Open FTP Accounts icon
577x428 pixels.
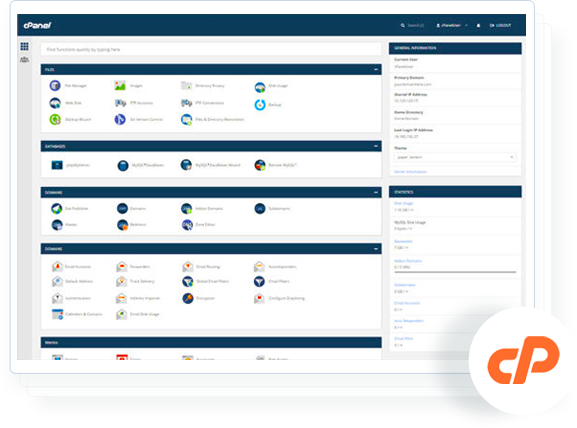[120, 103]
